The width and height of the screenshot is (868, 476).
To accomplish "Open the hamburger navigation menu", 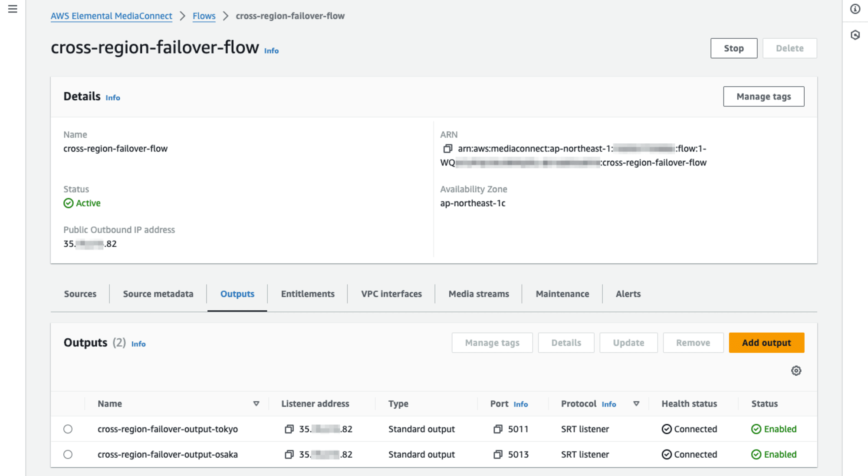I will 13,9.
